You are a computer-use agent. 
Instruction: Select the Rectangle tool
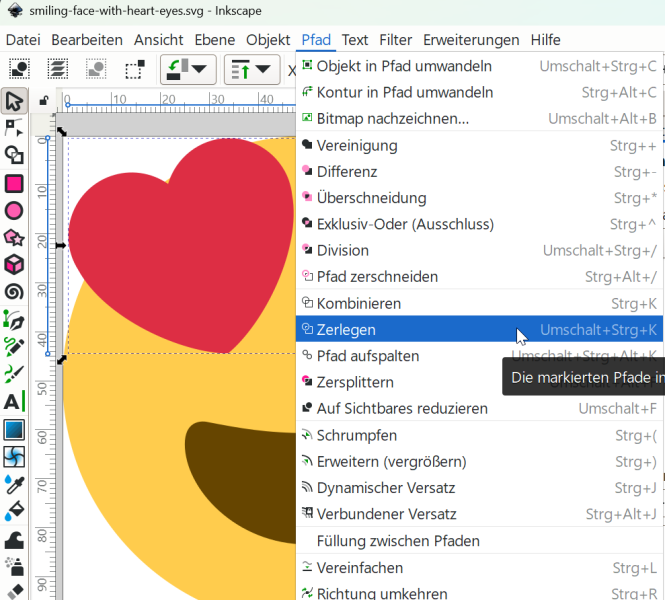pyautogui.click(x=14, y=184)
